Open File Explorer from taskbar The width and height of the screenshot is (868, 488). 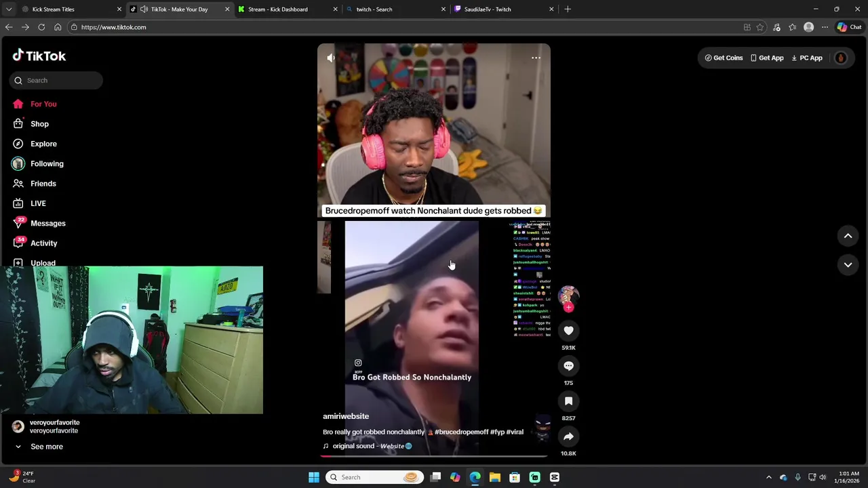pyautogui.click(x=495, y=477)
